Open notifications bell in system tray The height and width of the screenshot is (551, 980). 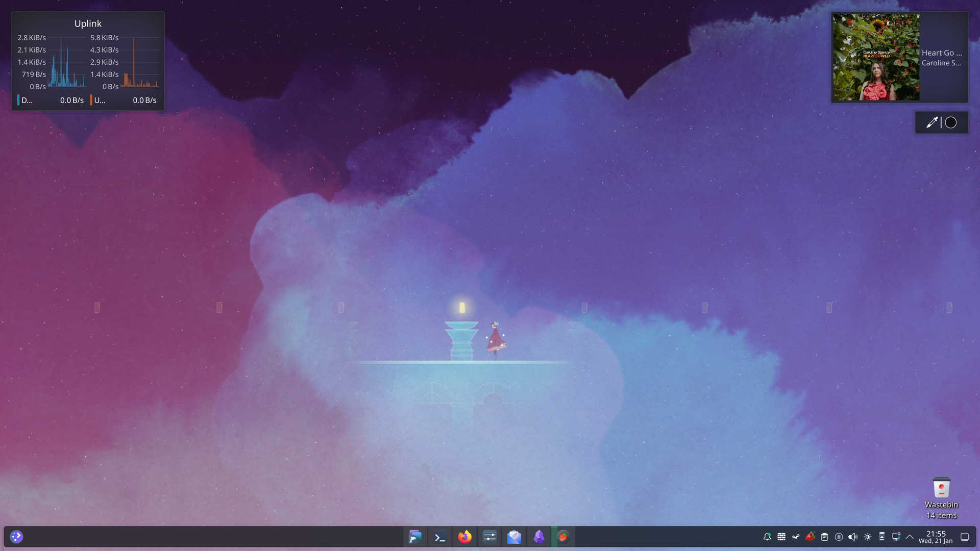coord(767,537)
